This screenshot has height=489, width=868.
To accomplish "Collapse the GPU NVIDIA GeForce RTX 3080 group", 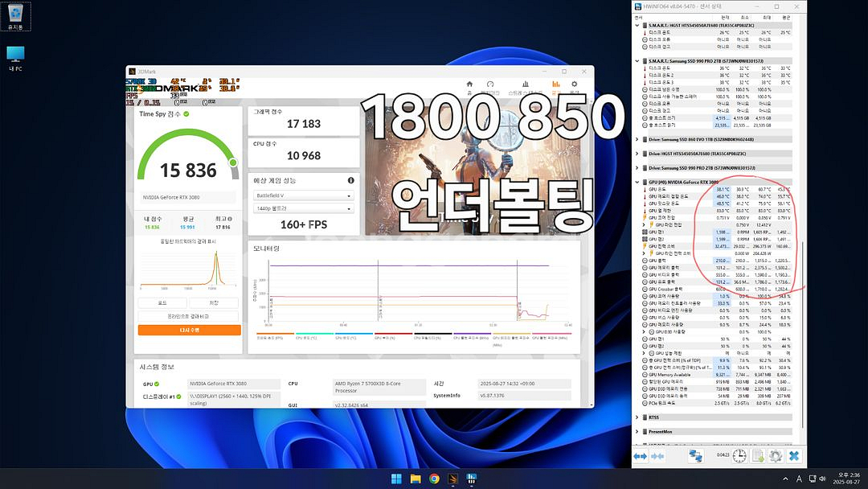I will [x=637, y=183].
